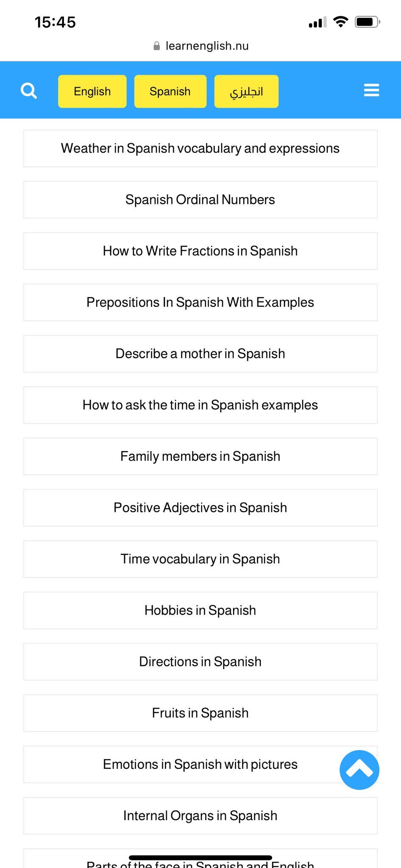Tap the lock icon beside learnenglish.nu
This screenshot has width=401, height=868.
(x=156, y=46)
